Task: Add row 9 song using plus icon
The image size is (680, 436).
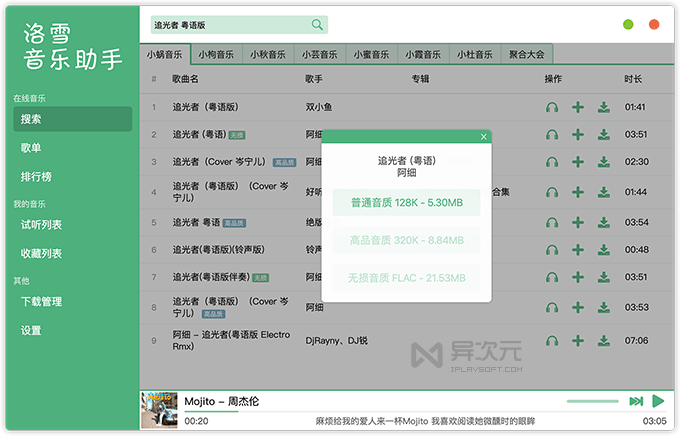Action: click(x=577, y=340)
